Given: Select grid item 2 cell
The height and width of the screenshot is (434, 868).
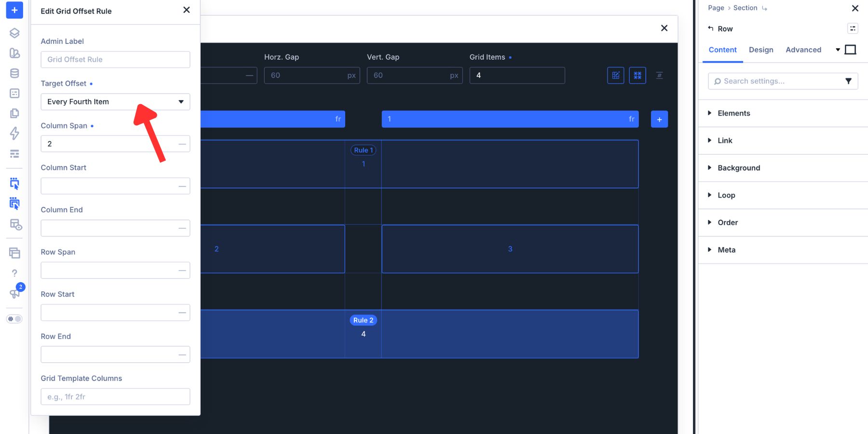Looking at the screenshot, I should [273, 249].
